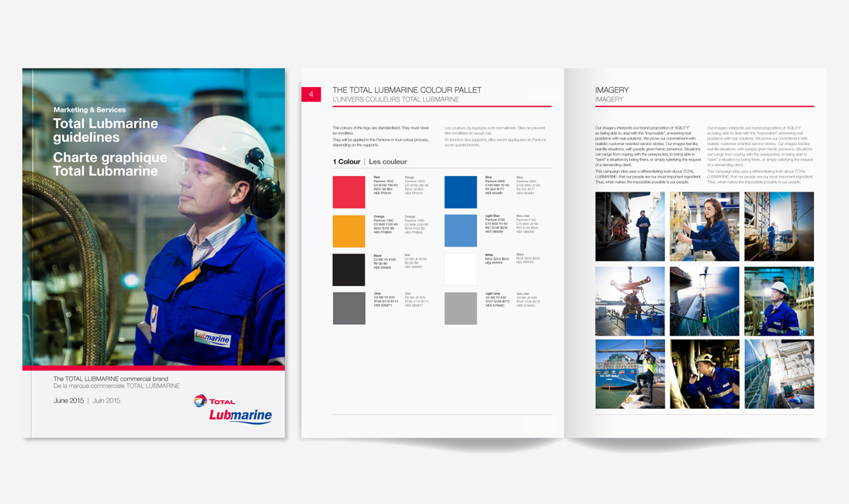
Task: Open the photo of the netted ship gangway
Action: (705, 301)
